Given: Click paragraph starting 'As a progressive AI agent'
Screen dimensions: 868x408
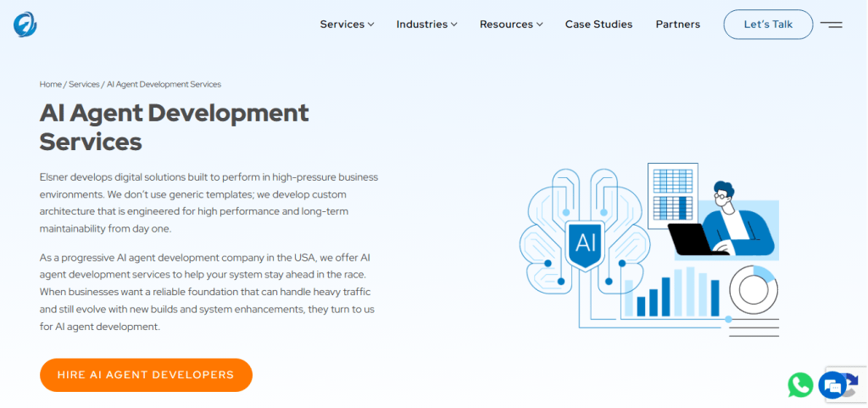Looking at the screenshot, I should point(209,292).
